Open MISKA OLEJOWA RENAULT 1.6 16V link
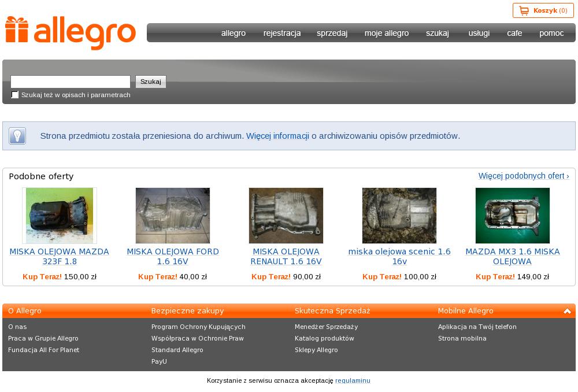 [x=286, y=256]
